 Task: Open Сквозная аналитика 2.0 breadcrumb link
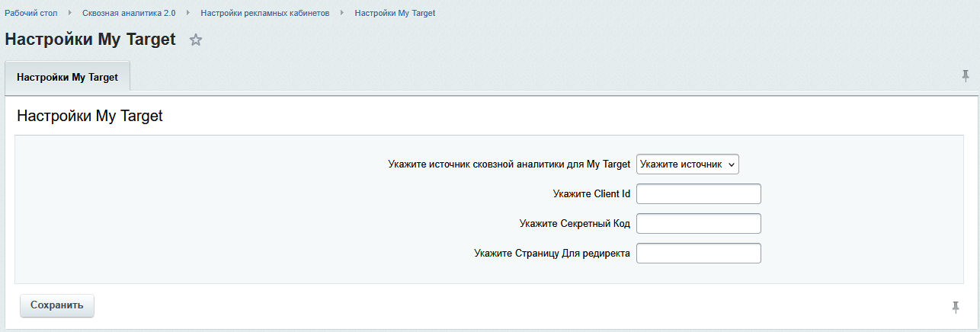point(129,14)
